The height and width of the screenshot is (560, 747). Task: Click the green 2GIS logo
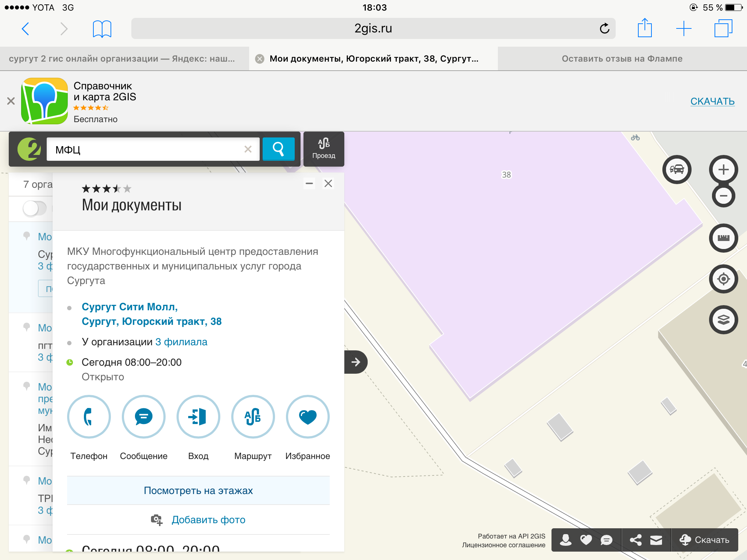click(x=29, y=149)
